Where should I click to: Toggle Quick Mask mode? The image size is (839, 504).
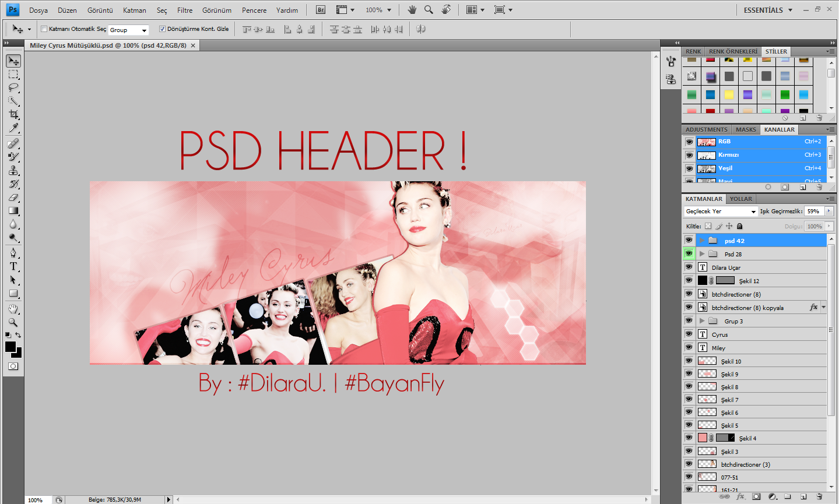[x=13, y=366]
